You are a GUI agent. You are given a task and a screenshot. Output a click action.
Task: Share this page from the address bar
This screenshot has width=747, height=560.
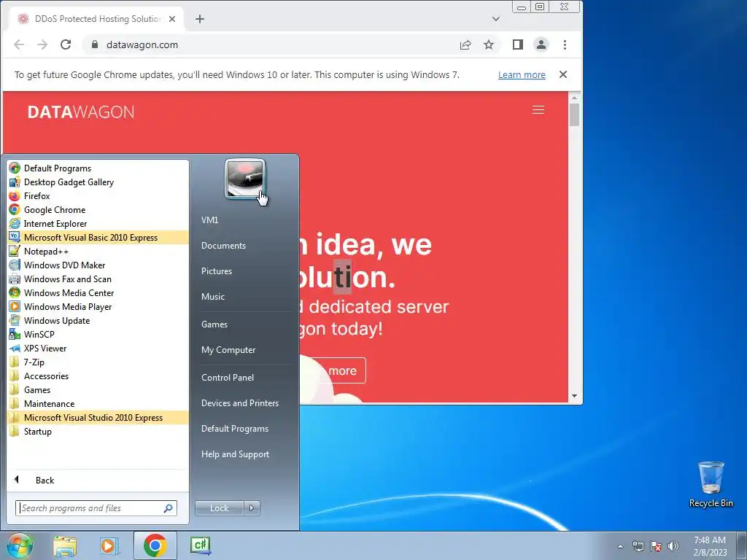pos(465,44)
